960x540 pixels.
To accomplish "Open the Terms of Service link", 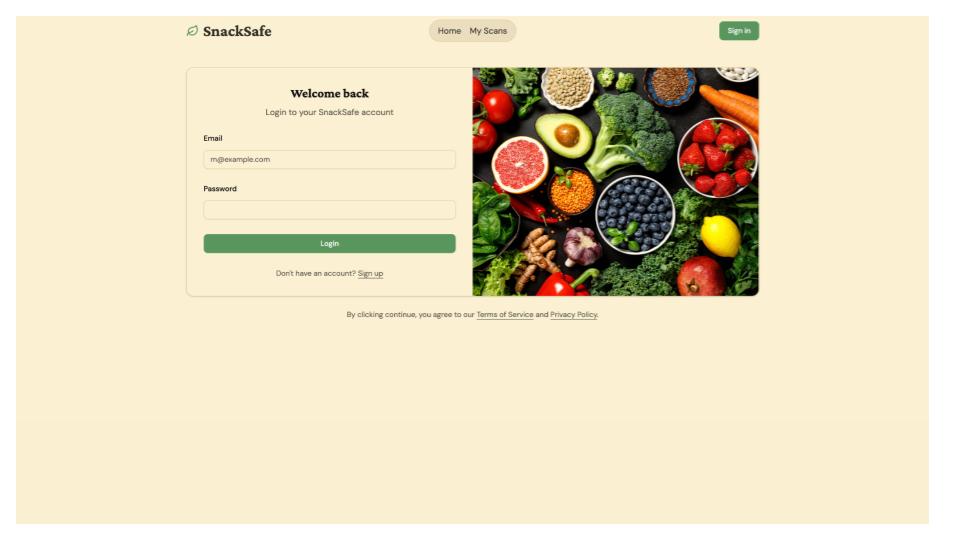I will (504, 315).
